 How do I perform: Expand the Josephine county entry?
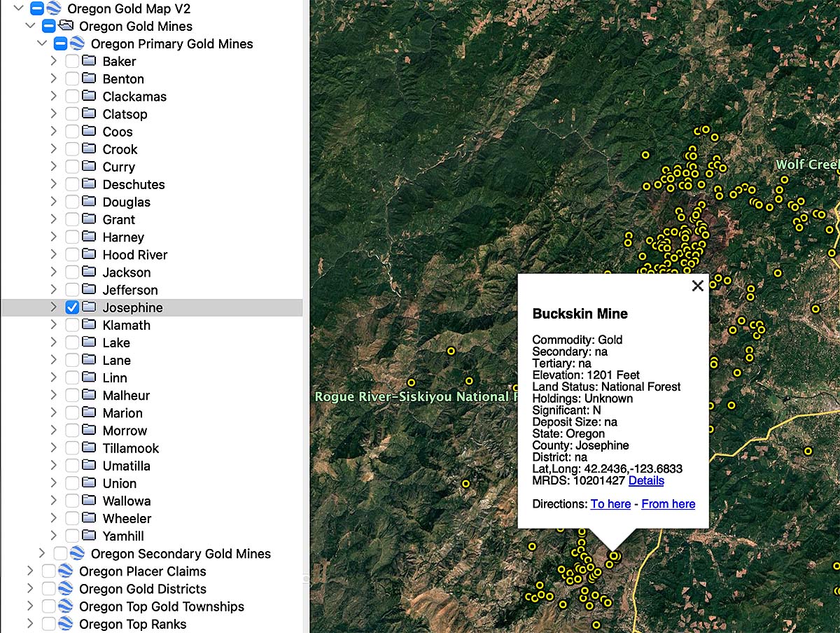(x=52, y=307)
